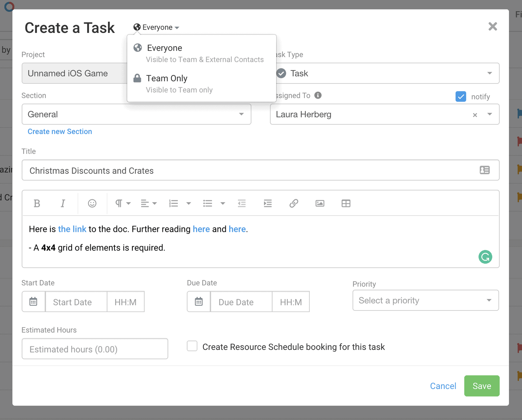Click the Bold formatting icon

[37, 203]
